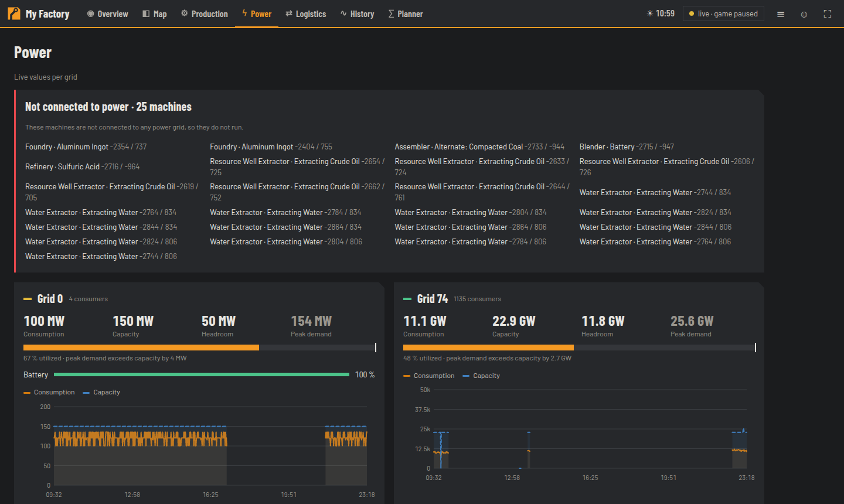
Task: Click the Grid 0 utilization bar
Action: pos(200,348)
